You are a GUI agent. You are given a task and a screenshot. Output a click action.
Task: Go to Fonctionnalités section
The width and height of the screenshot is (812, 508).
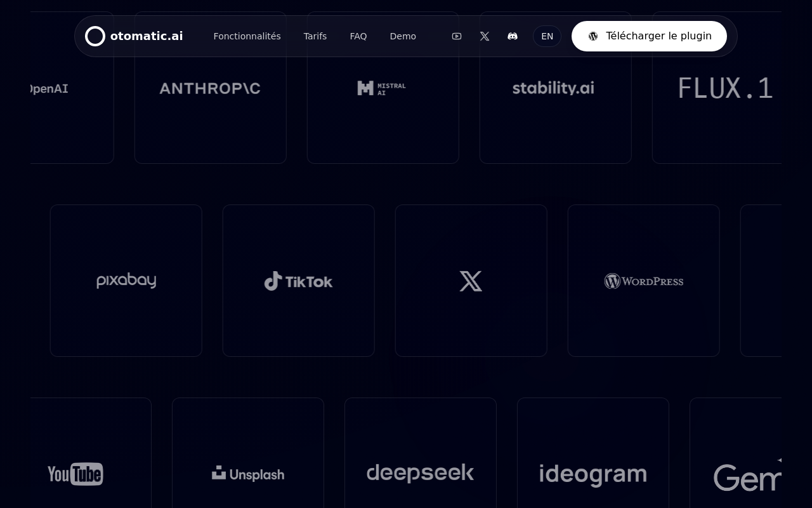247,36
